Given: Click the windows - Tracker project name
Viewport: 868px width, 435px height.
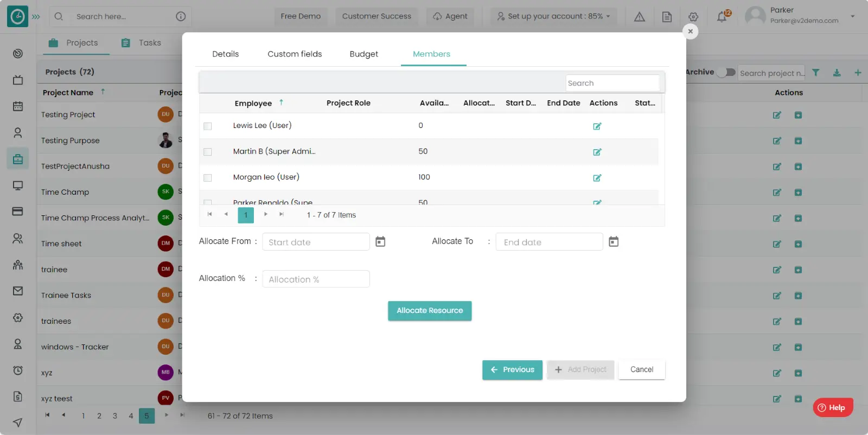Looking at the screenshot, I should coord(75,347).
